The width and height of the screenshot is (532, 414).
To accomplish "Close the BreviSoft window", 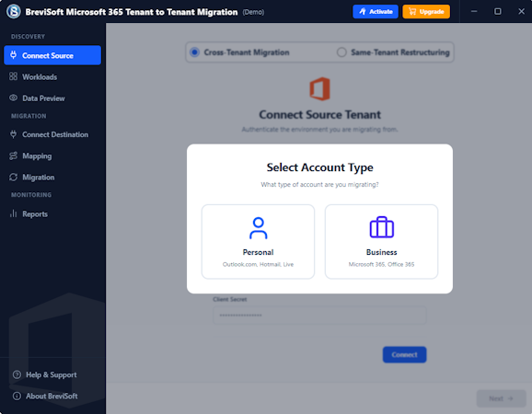I will pyautogui.click(x=521, y=12).
